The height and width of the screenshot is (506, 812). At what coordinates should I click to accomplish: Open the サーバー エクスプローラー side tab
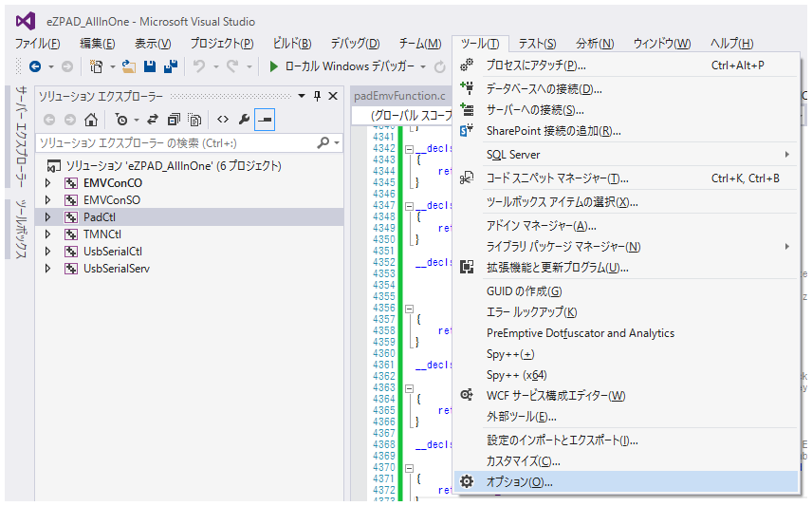(x=21, y=137)
